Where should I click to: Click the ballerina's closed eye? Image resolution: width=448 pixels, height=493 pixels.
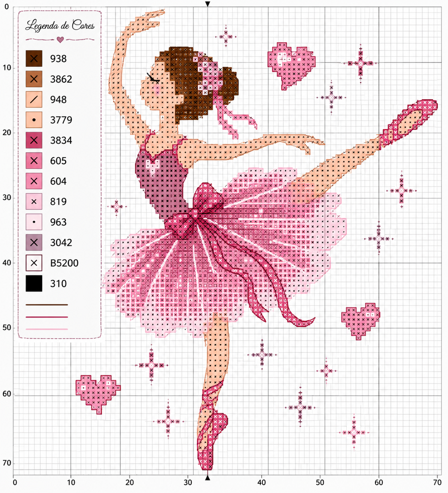pyautogui.click(x=152, y=78)
